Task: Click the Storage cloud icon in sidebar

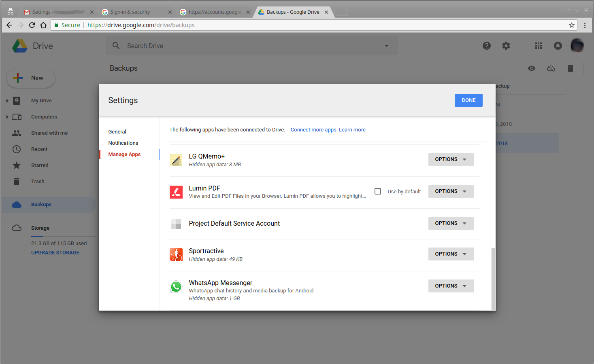Action: pos(17,228)
